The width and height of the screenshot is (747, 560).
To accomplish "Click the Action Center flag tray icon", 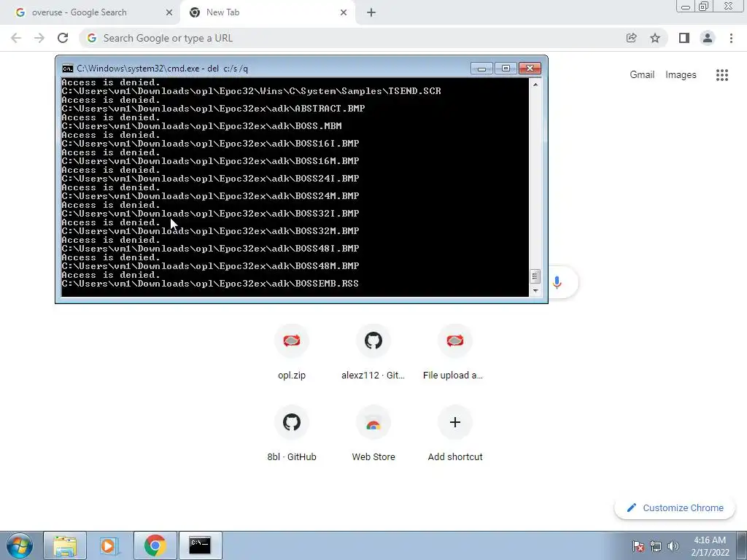I will 638,546.
